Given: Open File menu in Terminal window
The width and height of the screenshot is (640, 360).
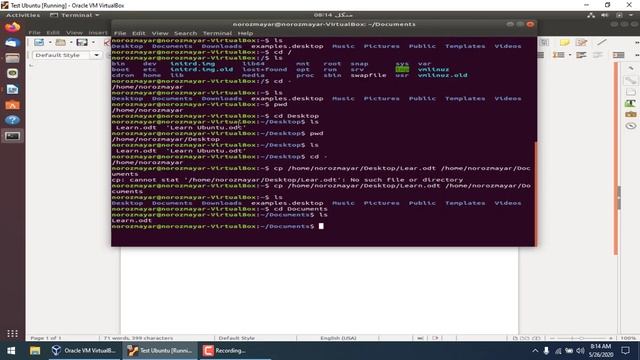Looking at the screenshot, I should (120, 33).
